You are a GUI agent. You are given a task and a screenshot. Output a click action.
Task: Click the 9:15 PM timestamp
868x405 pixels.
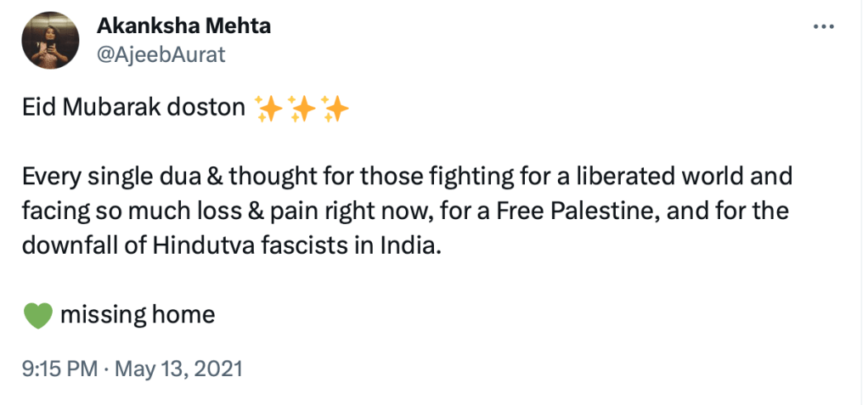point(59,369)
